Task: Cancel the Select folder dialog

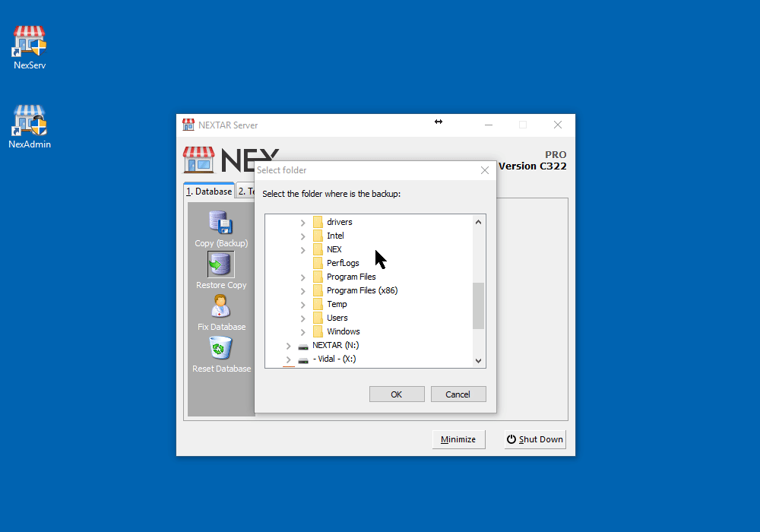Action: coord(458,394)
